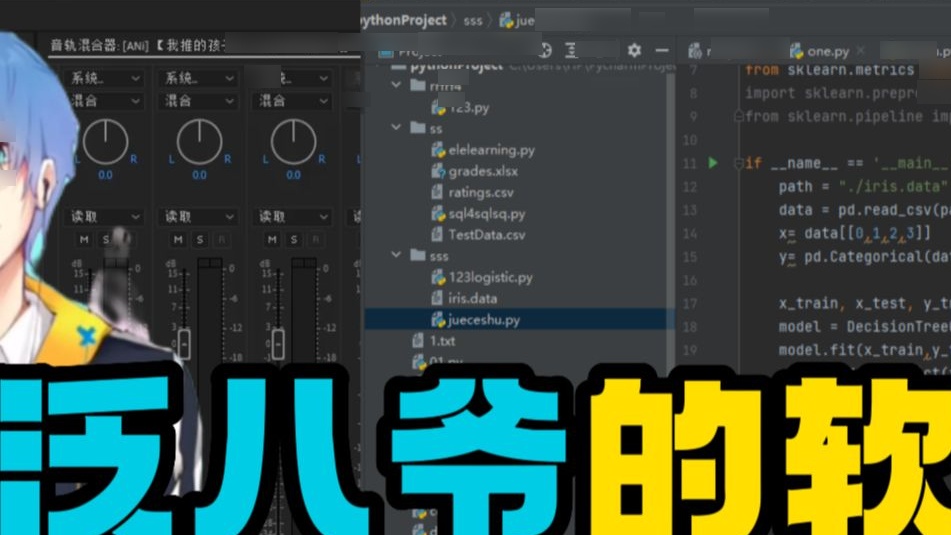Open second track's 混合 output dropdown
The image size is (951, 535).
coord(198,101)
